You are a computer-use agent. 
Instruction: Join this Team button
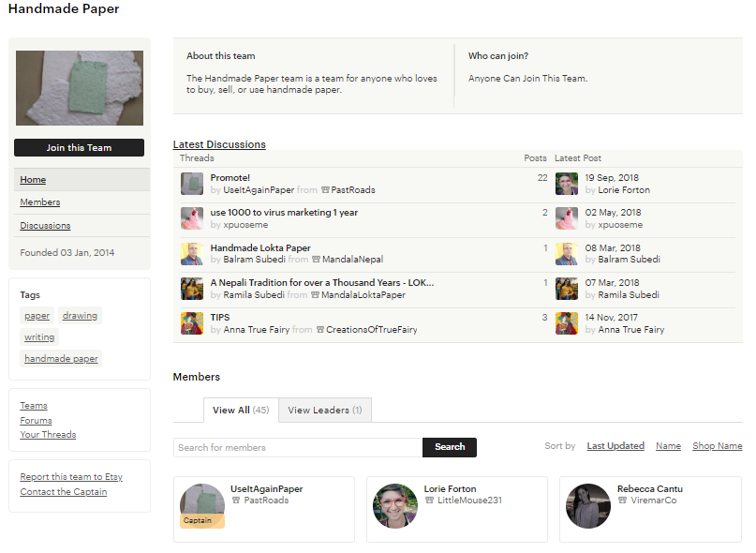pyautogui.click(x=79, y=148)
